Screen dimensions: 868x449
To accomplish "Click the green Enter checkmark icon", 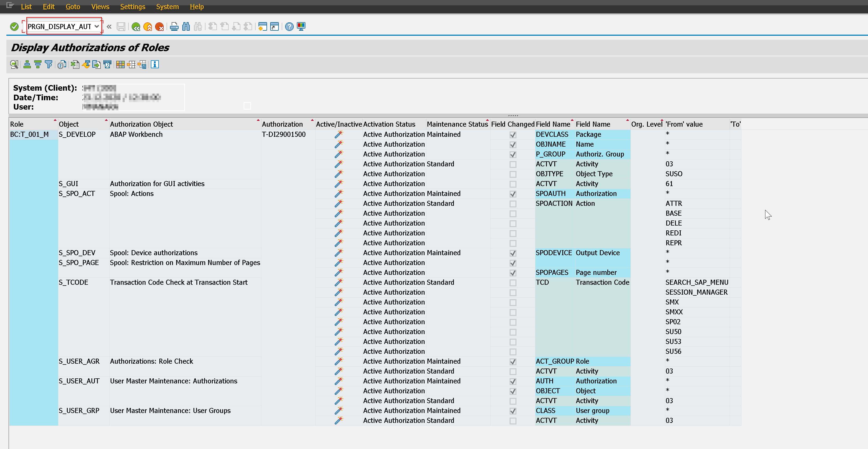I will pyautogui.click(x=14, y=27).
